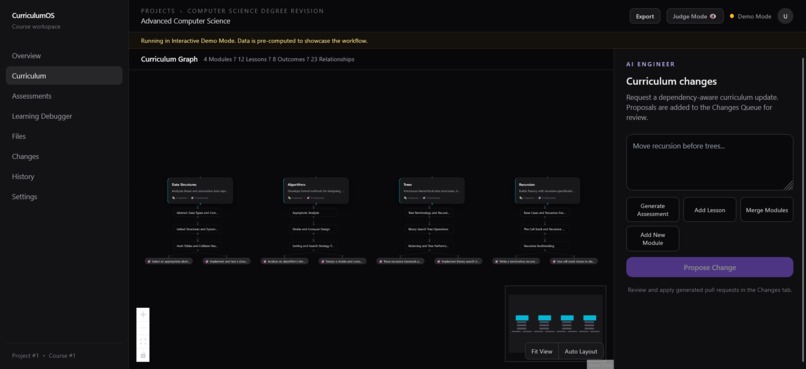Click Fit View button
Viewport: 806px width, 369px height.
coord(542,352)
